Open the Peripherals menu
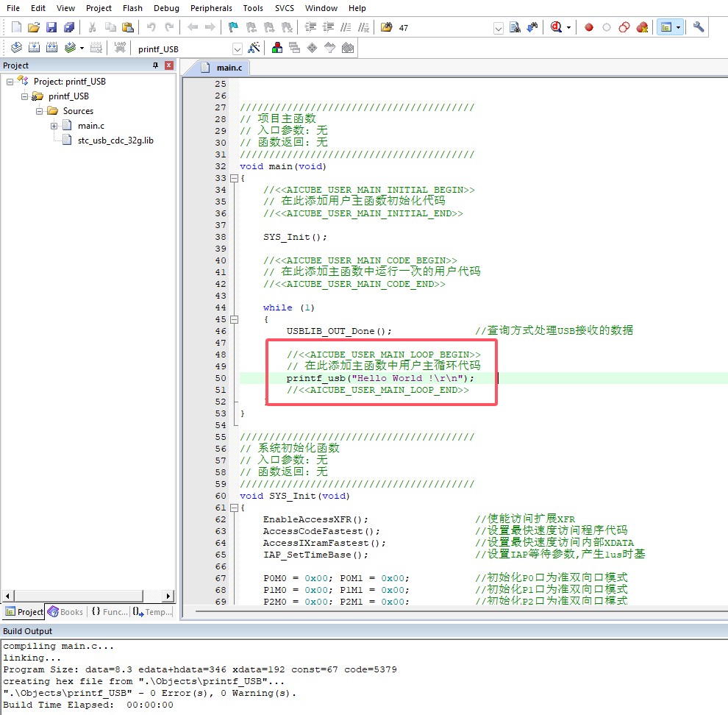The image size is (728, 715). tap(211, 8)
